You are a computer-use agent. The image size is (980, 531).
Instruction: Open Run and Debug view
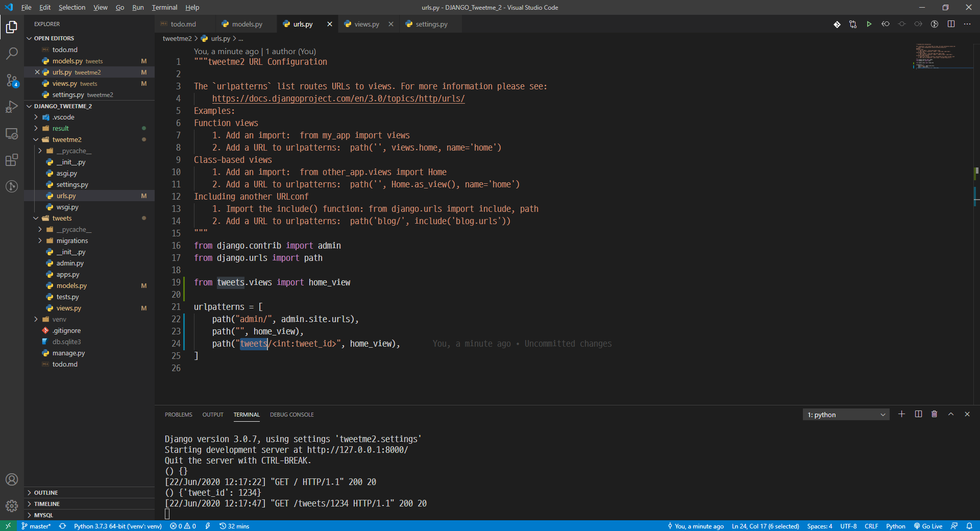point(12,107)
